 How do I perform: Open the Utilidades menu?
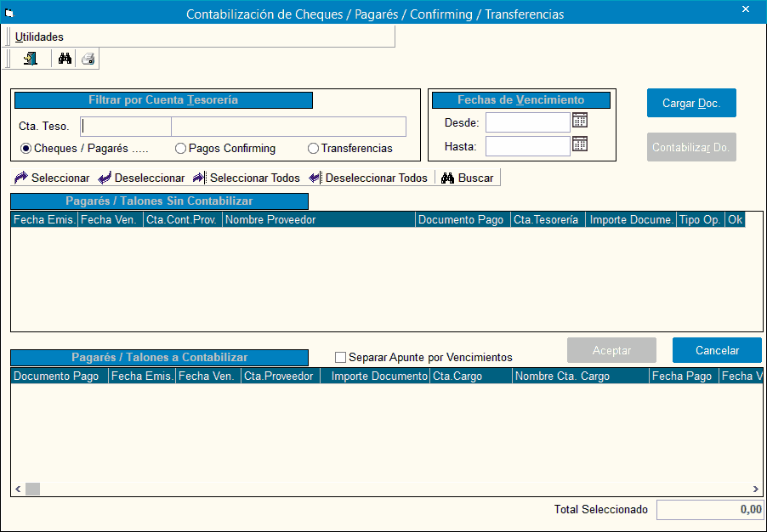39,37
